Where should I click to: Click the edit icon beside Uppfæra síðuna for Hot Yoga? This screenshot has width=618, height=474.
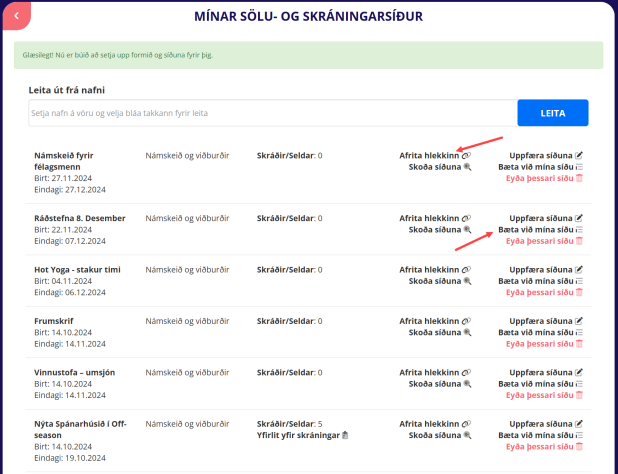point(580,270)
